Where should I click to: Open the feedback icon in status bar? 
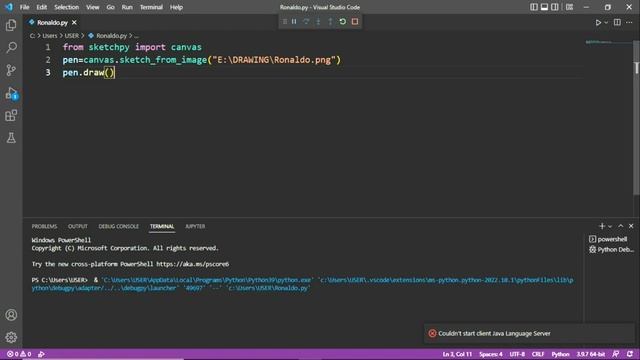tap(616, 354)
